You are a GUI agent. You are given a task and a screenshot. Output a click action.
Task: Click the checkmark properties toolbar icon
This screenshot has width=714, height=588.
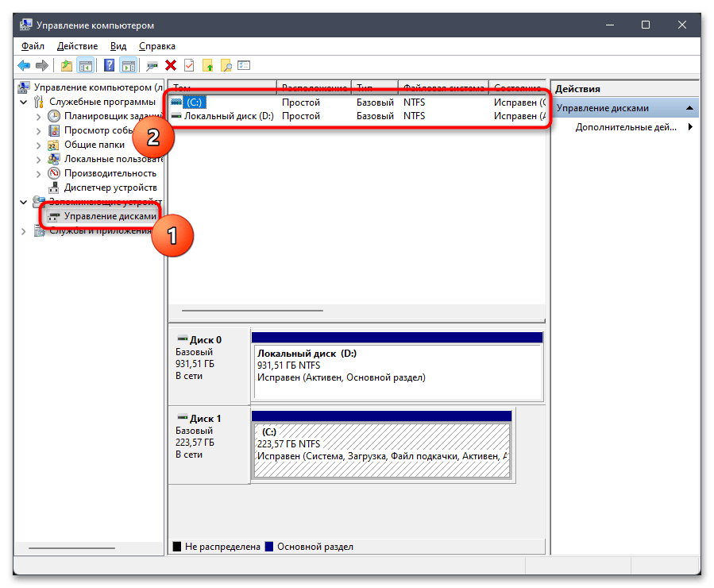click(x=189, y=66)
